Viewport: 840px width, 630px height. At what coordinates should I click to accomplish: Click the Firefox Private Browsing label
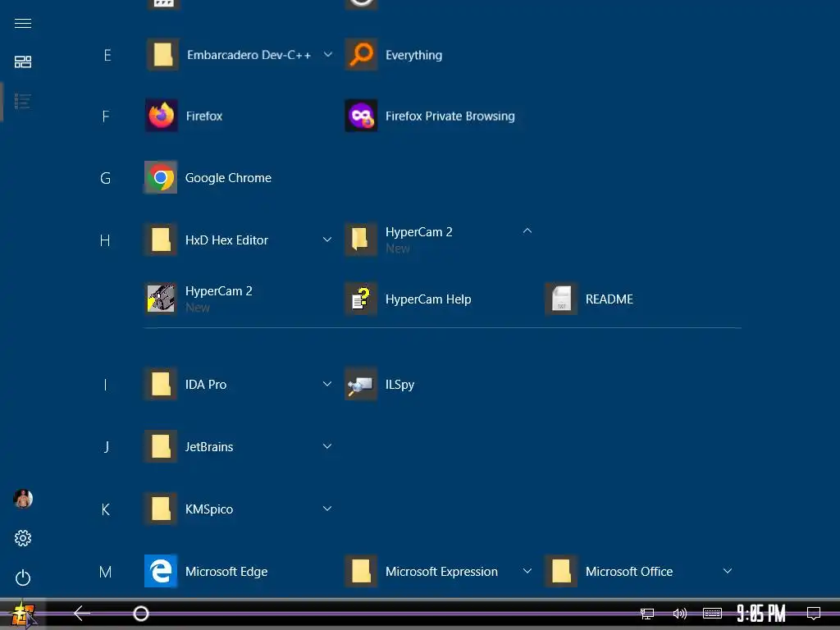click(x=450, y=116)
